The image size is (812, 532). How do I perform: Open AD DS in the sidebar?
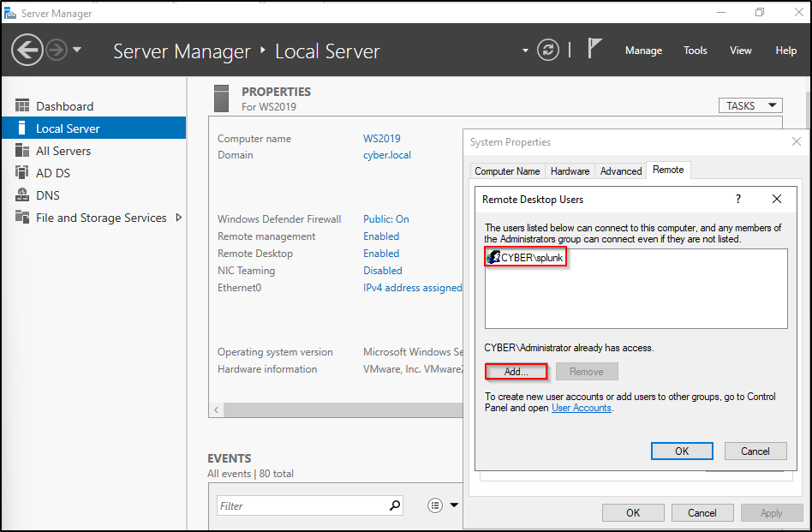(x=93, y=173)
